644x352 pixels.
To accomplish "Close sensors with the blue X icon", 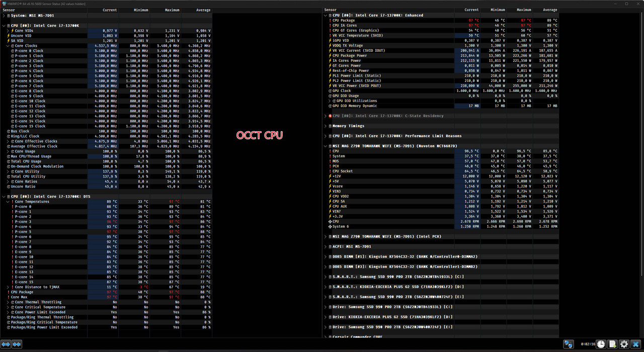I will [636, 344].
